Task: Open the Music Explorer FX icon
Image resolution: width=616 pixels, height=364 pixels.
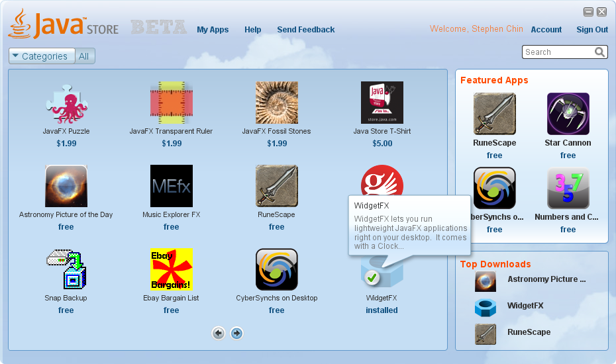Action: click(x=172, y=186)
